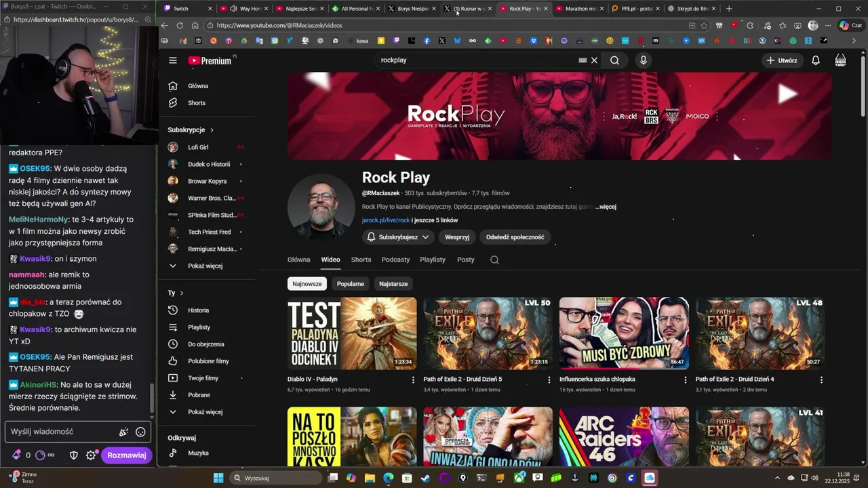
Task: Open a new browser tab
Action: coord(729,9)
